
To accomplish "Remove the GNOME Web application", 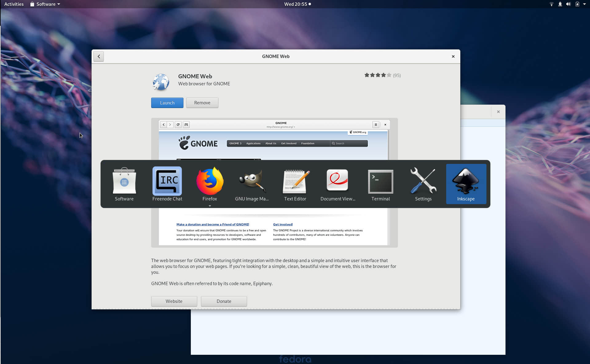I will [202, 103].
